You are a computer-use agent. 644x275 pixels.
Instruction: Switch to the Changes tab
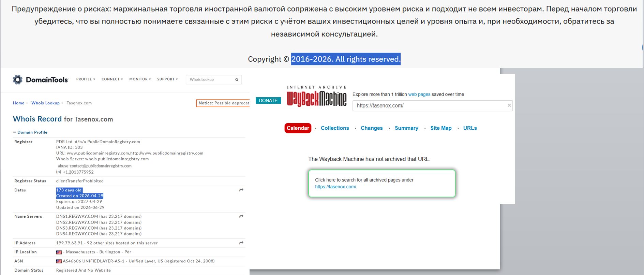point(372,128)
